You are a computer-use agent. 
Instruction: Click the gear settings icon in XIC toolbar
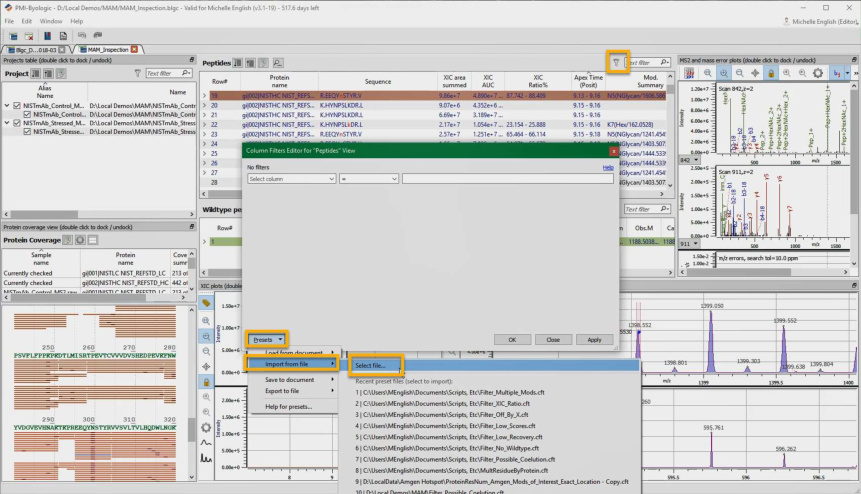click(206, 427)
